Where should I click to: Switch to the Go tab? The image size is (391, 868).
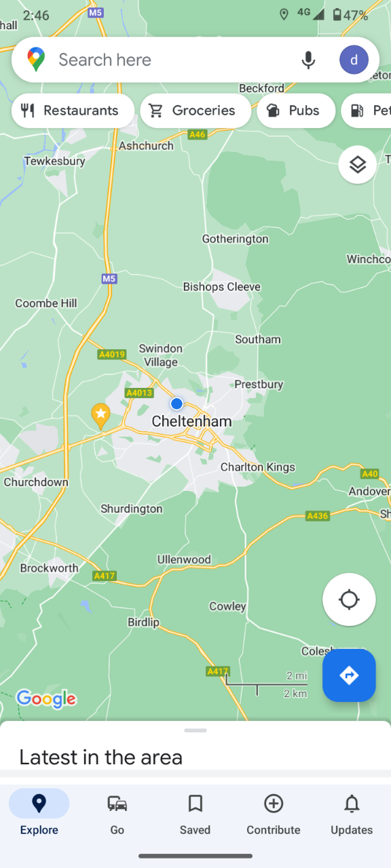117,814
